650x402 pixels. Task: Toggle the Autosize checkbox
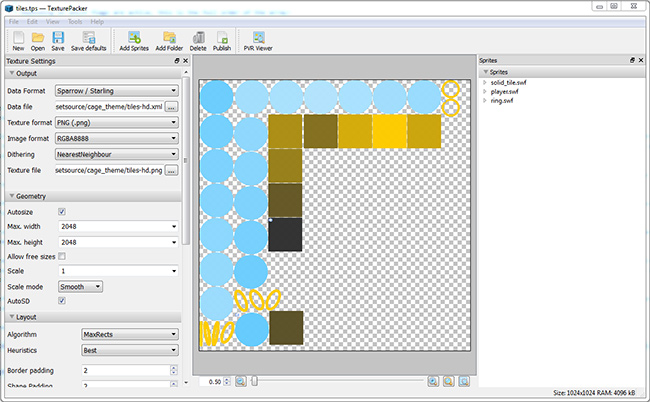click(62, 212)
